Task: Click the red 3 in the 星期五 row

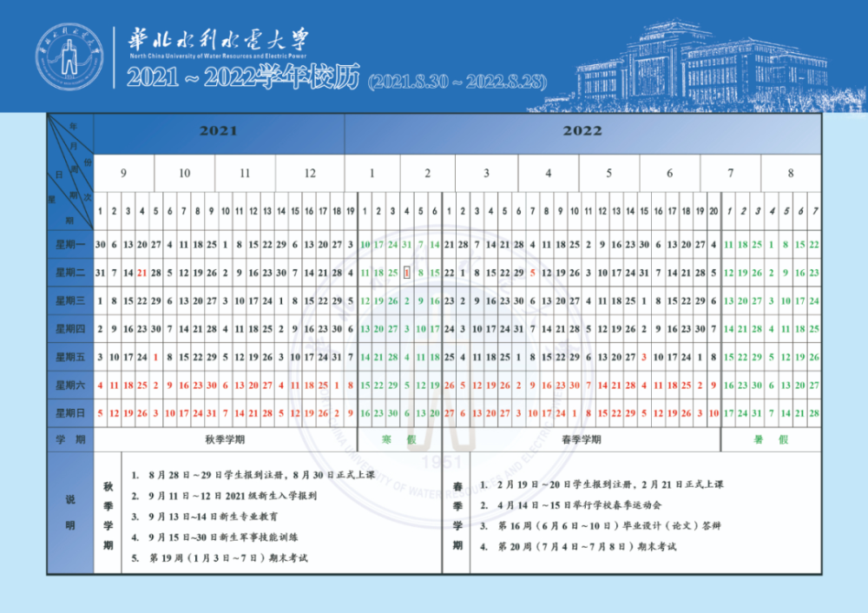Action: point(644,357)
